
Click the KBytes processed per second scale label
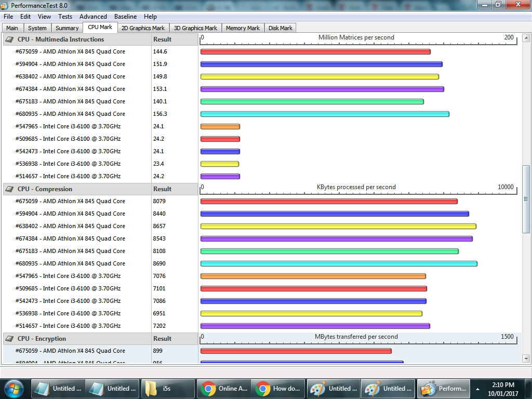click(x=356, y=187)
